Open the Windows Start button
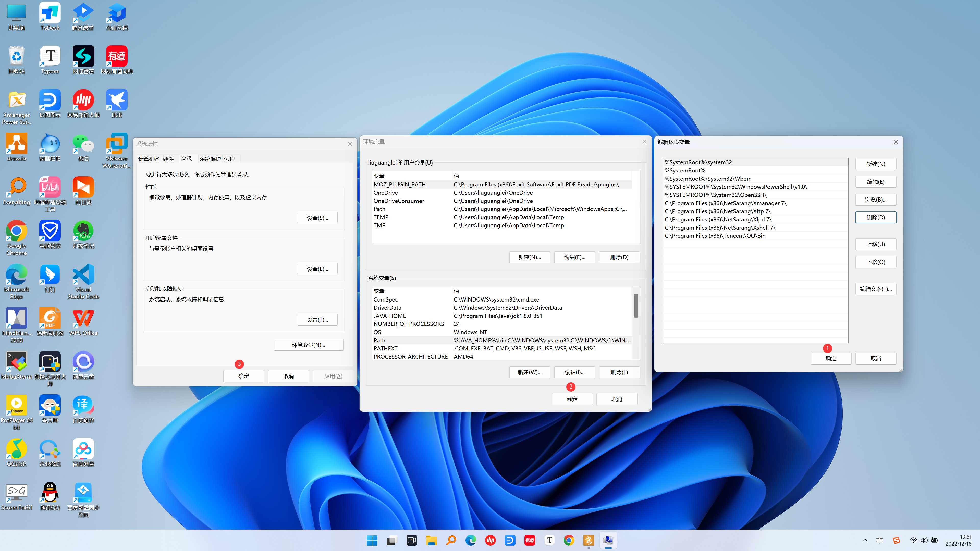The height and width of the screenshot is (551, 980). (372, 540)
